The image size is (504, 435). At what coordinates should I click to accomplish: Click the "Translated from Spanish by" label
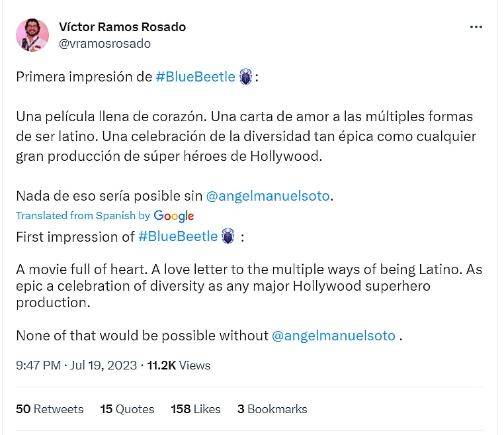coord(83,216)
